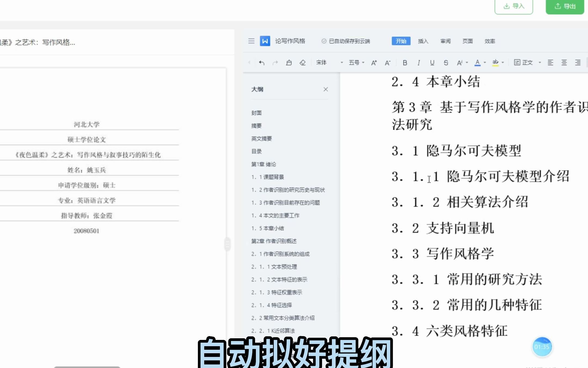Select outline item 1.4 本文的主要工作
Viewport: 588px width, 368px height.
275,215
